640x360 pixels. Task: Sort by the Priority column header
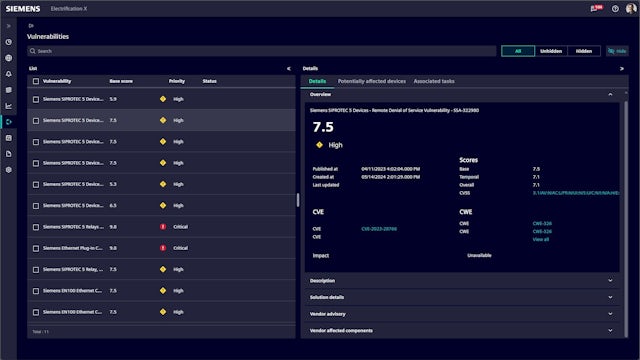pos(177,81)
